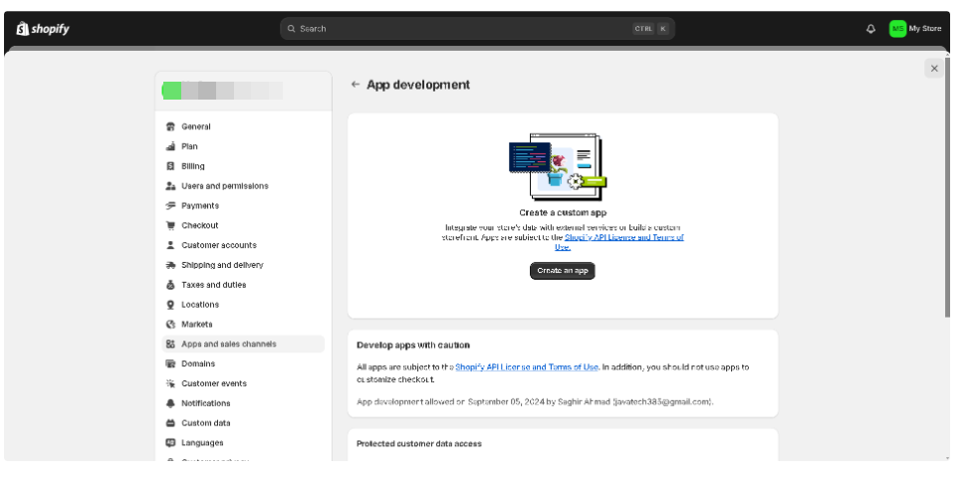Open the Domains settings page
This screenshot has height=478, width=980.
[x=198, y=363]
